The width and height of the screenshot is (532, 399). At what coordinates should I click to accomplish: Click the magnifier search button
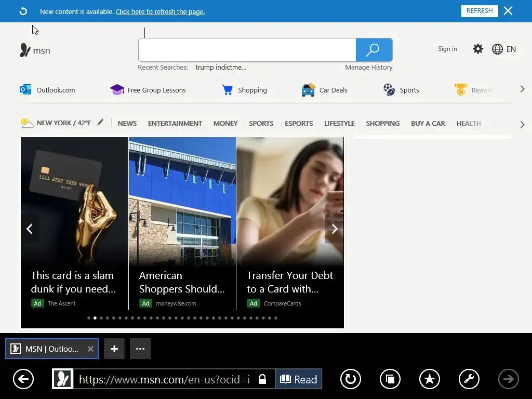coord(374,50)
